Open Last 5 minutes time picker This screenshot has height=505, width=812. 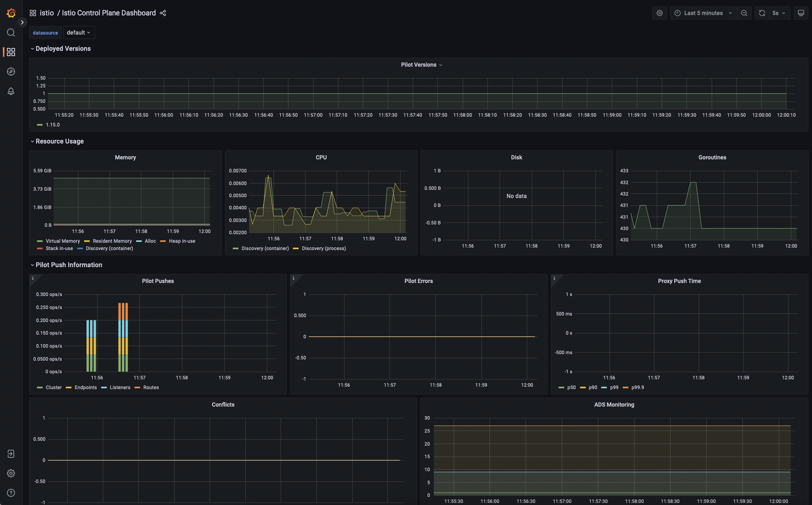[x=703, y=13]
